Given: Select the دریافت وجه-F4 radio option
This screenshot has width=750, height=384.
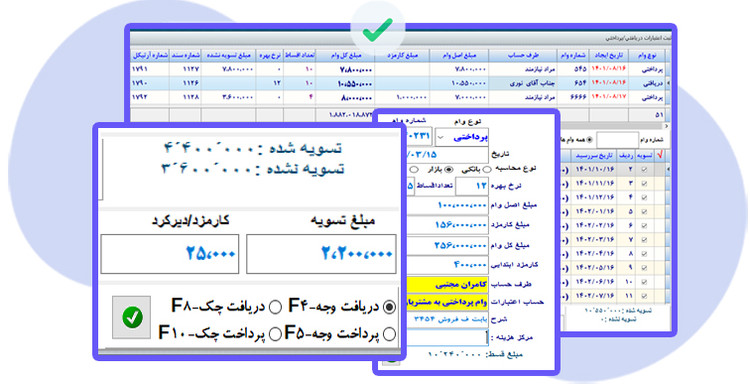Looking at the screenshot, I should [390, 307].
